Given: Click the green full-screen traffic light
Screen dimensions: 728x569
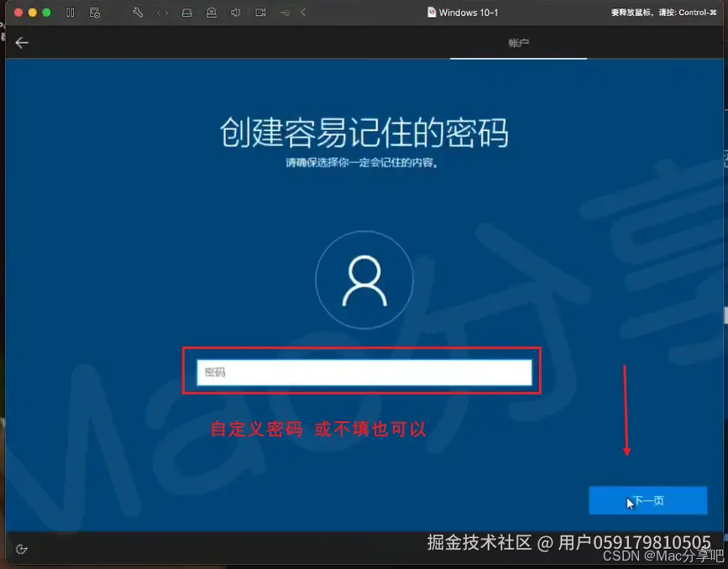Looking at the screenshot, I should 48,13.
